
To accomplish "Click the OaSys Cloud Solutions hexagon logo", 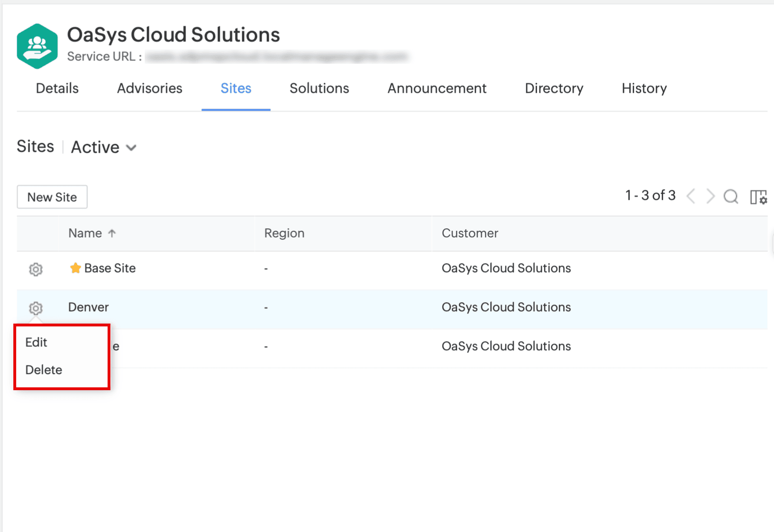I will pyautogui.click(x=37, y=46).
